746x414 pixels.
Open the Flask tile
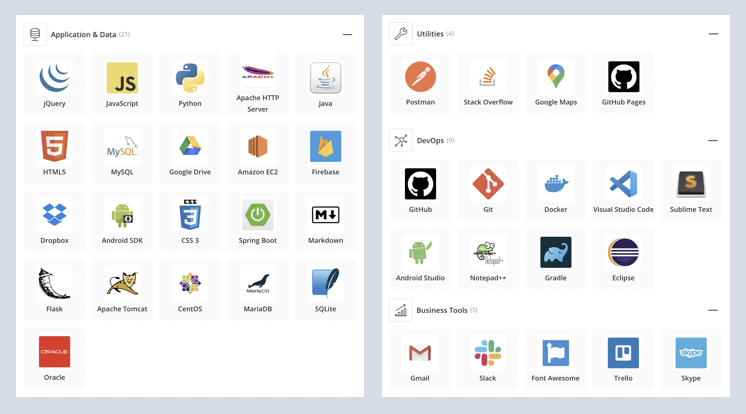(x=54, y=290)
